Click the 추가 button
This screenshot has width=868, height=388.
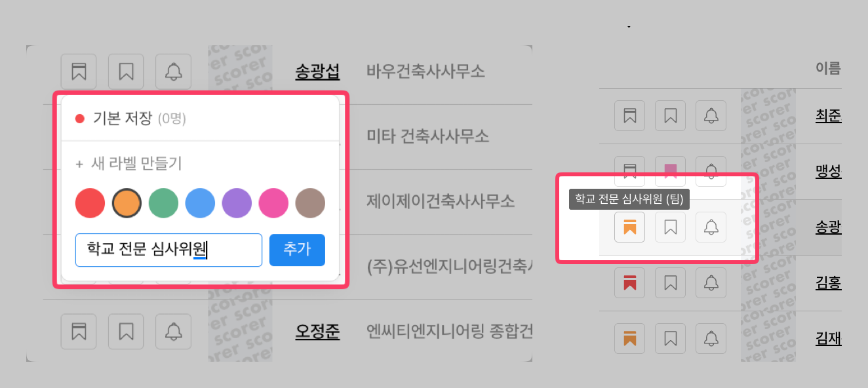click(x=297, y=250)
